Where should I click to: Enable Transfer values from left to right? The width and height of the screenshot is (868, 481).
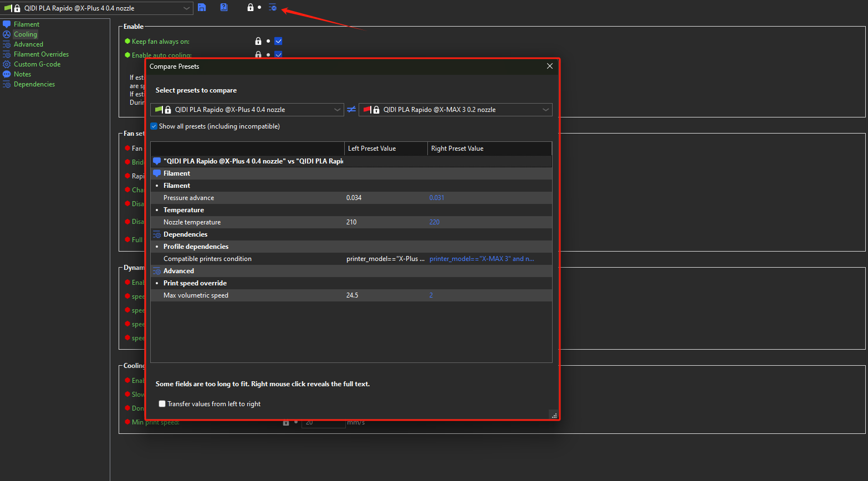(x=162, y=404)
